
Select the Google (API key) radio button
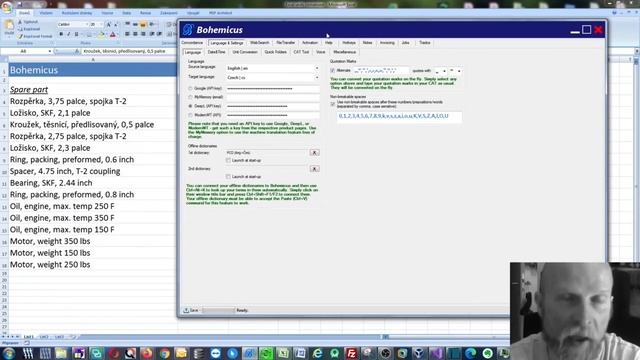coord(190,89)
